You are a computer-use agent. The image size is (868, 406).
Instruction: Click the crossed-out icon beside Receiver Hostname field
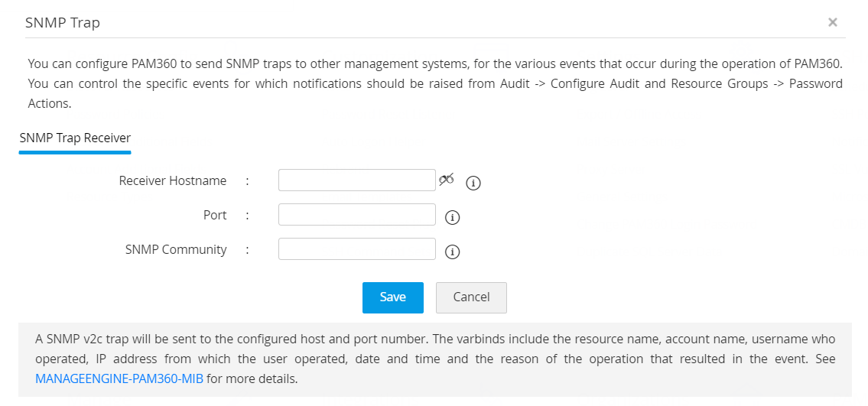click(447, 180)
